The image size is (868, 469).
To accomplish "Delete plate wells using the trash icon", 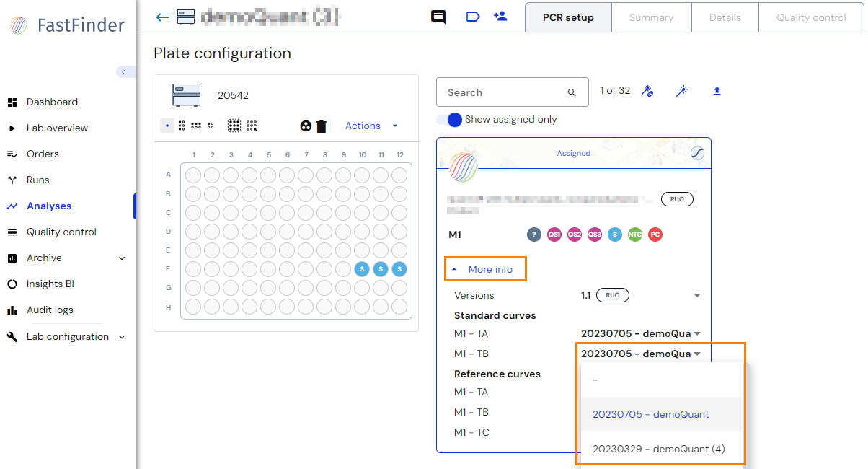I will [321, 125].
